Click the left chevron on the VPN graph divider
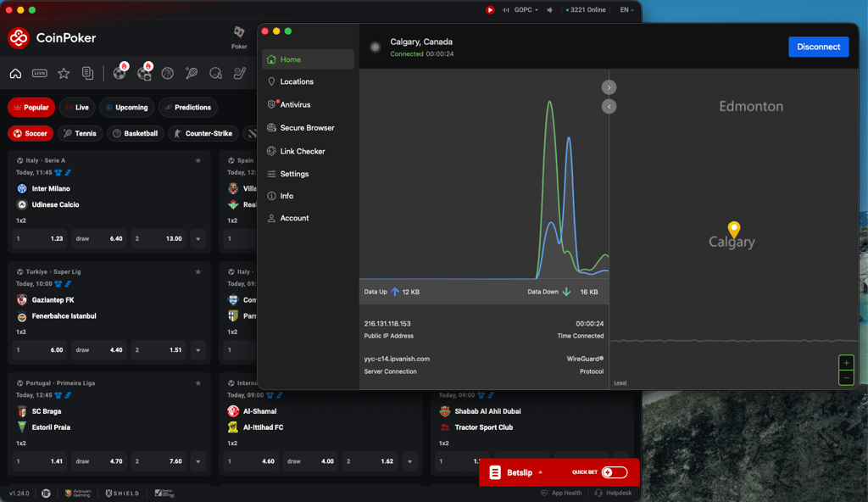 (x=609, y=106)
